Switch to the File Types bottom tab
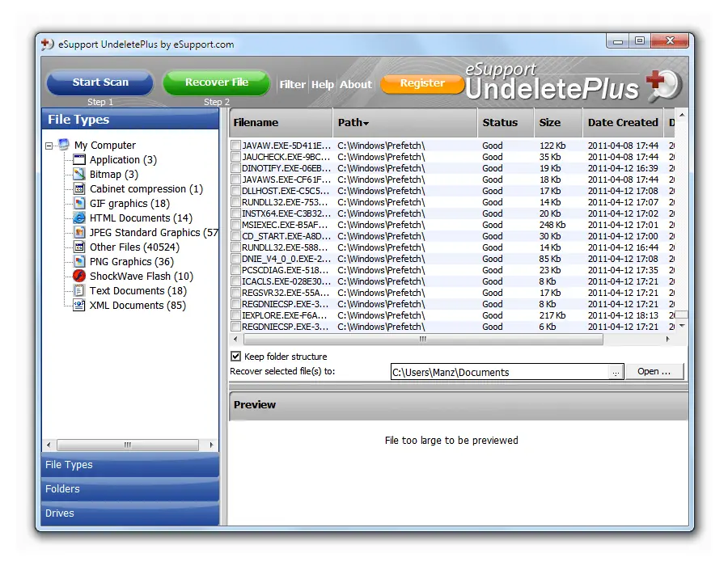728x566 pixels. pyautogui.click(x=130, y=464)
